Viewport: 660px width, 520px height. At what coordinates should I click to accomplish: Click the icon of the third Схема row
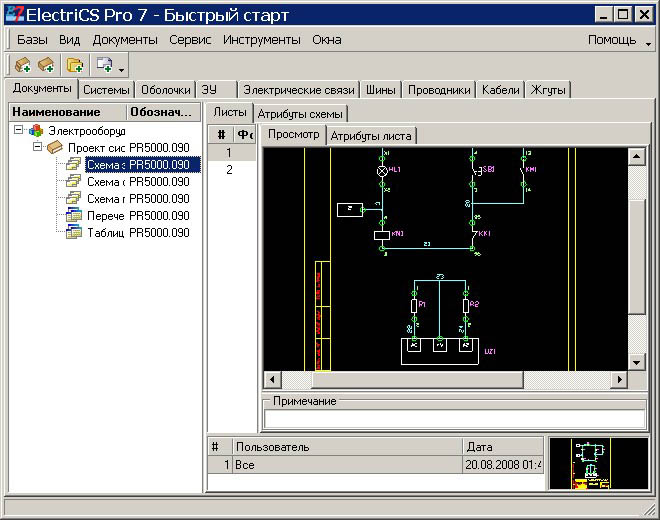point(74,198)
